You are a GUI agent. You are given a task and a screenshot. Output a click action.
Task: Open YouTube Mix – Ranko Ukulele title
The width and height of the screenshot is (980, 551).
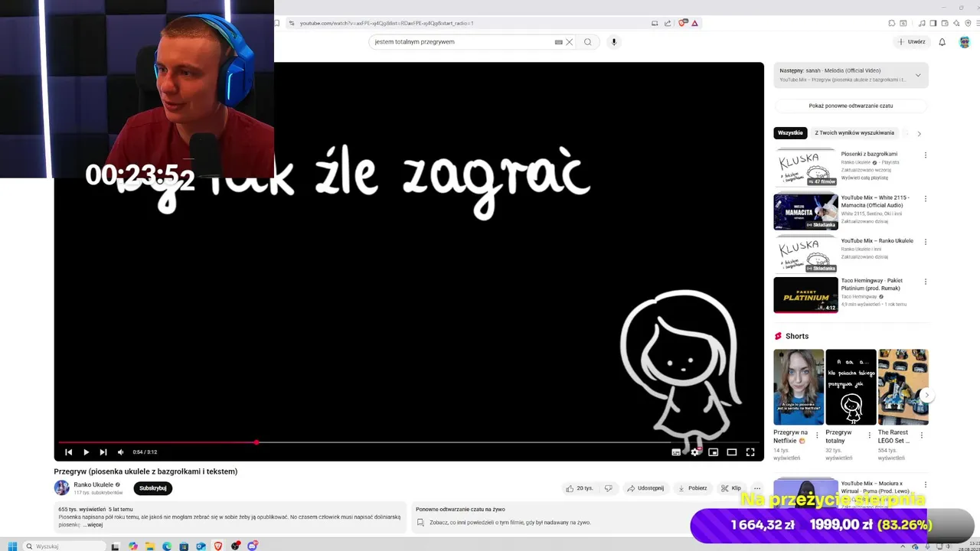click(877, 241)
